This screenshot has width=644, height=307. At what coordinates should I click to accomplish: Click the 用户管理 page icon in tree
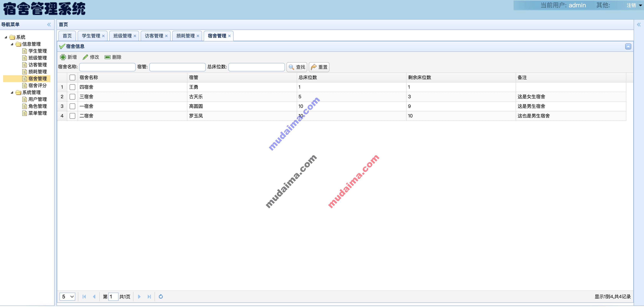[25, 99]
